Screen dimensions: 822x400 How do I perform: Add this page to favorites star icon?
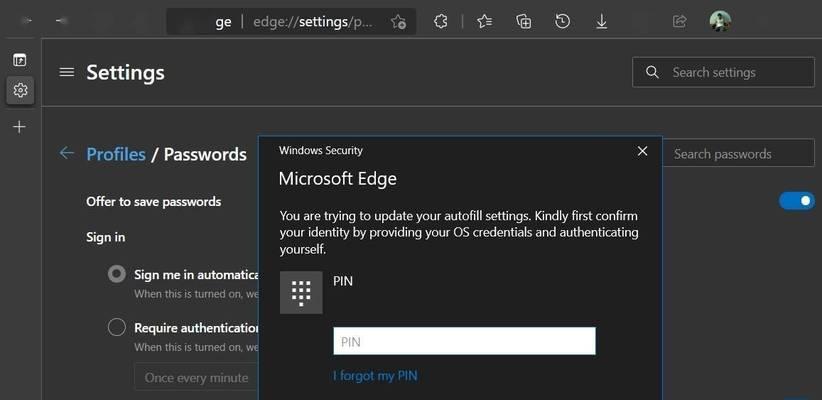398,21
